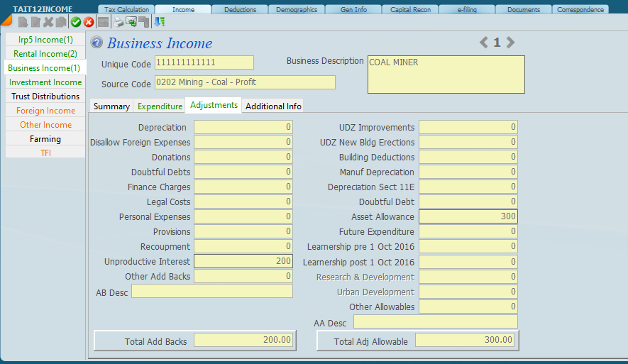Click the AB Desc input field
The width and height of the screenshot is (628, 364).
point(211,292)
